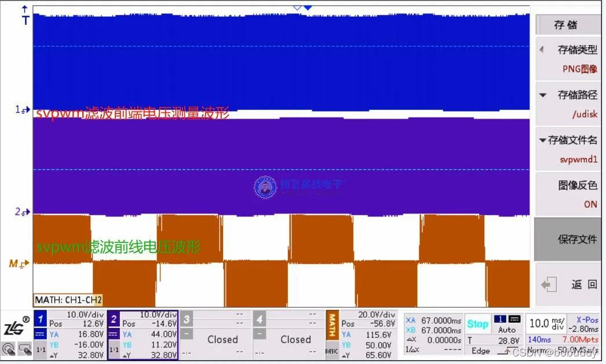The width and height of the screenshot is (606, 364).
Task: Click MATH YA 115.6V readout
Action: click(x=368, y=334)
